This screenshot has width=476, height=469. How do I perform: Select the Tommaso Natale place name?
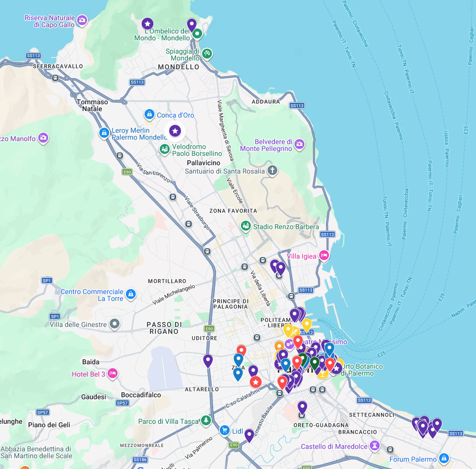coord(92,105)
